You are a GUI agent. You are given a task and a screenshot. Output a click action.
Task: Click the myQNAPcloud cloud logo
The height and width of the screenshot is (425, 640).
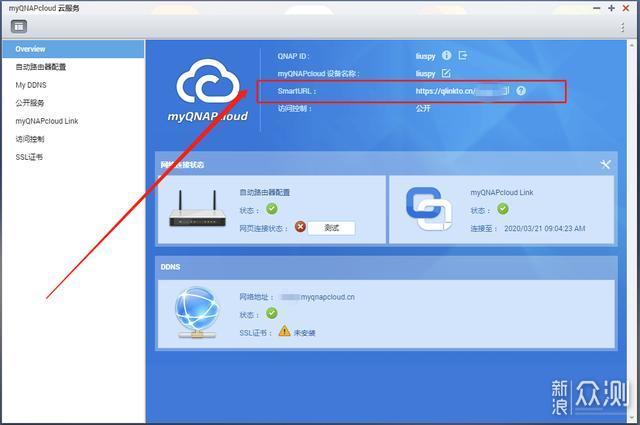(208, 91)
